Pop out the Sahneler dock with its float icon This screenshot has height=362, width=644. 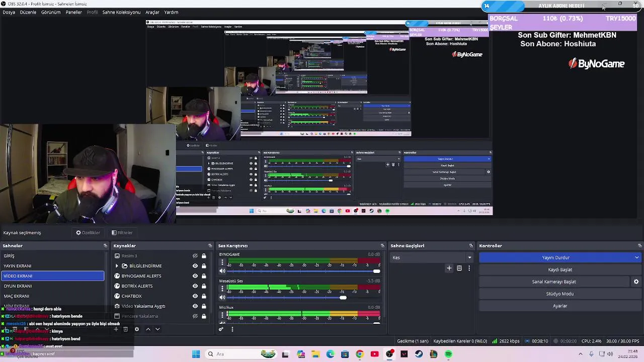point(105,246)
